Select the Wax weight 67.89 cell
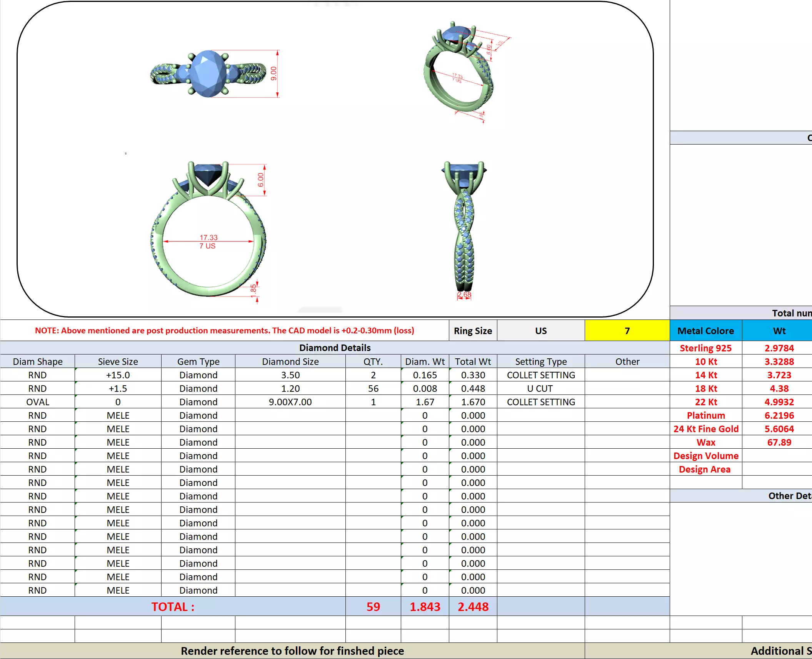This screenshot has height=659, width=812. (x=779, y=442)
